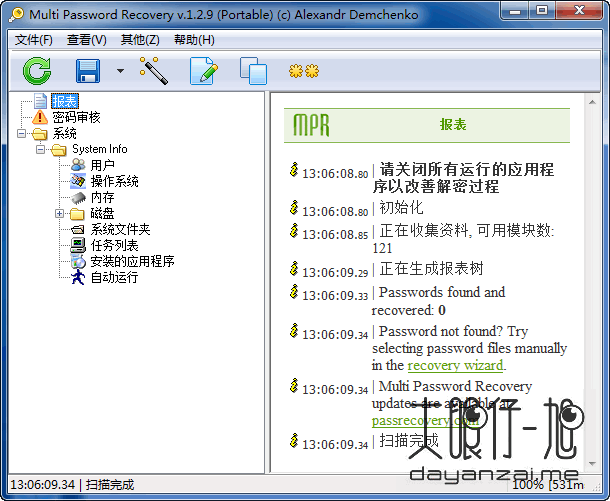The height and width of the screenshot is (501, 610).
Task: Click the log entry icon beside 13:06:09.29
Action: (x=294, y=268)
